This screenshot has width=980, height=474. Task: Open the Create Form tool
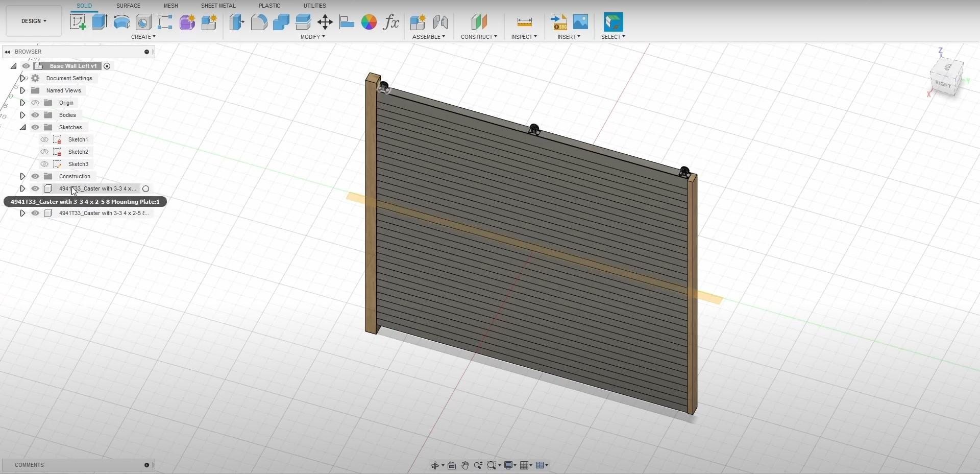[187, 22]
